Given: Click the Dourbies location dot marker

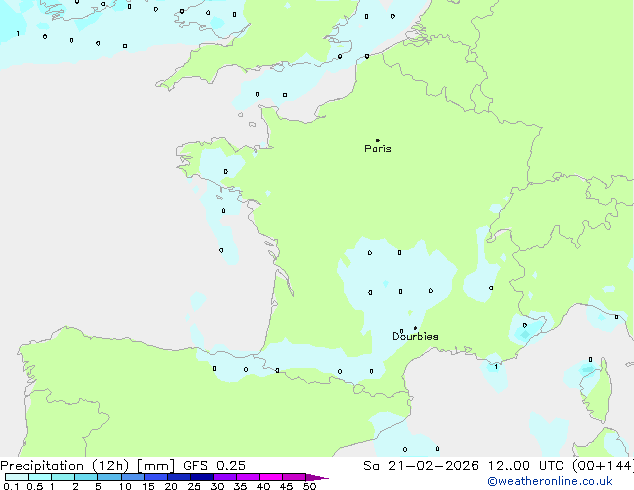Looking at the screenshot, I should 415,328.
